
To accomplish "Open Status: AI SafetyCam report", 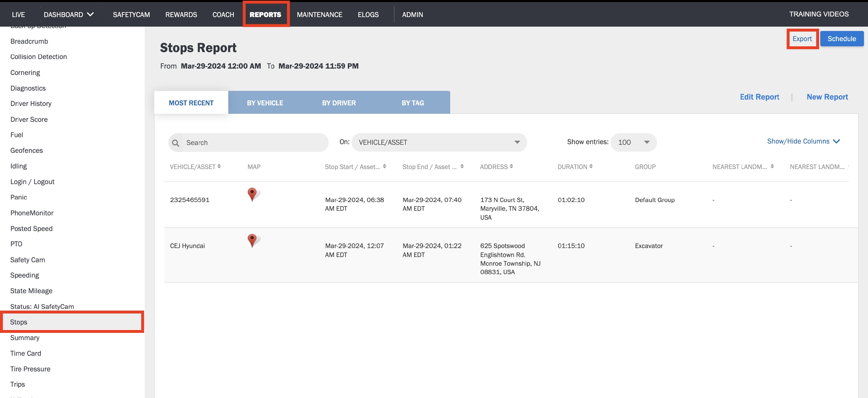I will pyautogui.click(x=42, y=307).
